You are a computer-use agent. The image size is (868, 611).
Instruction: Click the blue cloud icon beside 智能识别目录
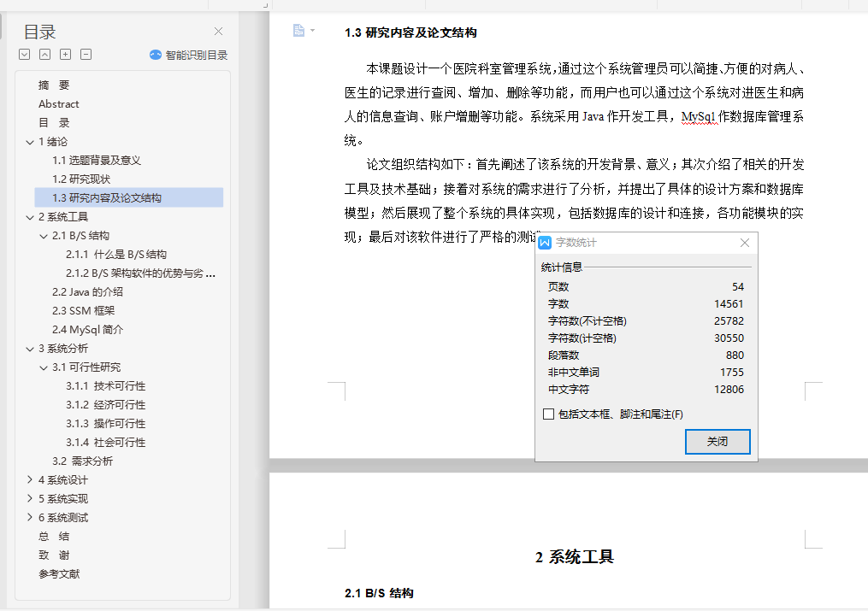point(156,55)
